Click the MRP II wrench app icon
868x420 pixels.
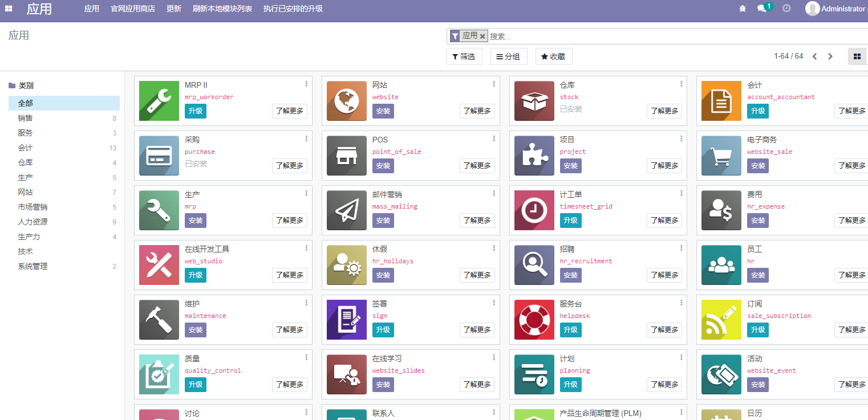pyautogui.click(x=159, y=101)
